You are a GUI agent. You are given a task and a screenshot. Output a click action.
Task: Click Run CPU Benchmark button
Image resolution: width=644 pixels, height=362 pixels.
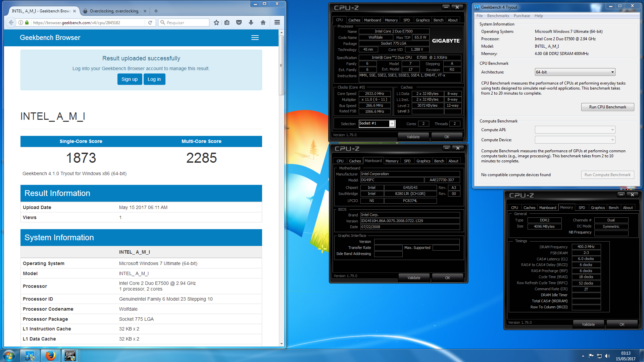[607, 107]
